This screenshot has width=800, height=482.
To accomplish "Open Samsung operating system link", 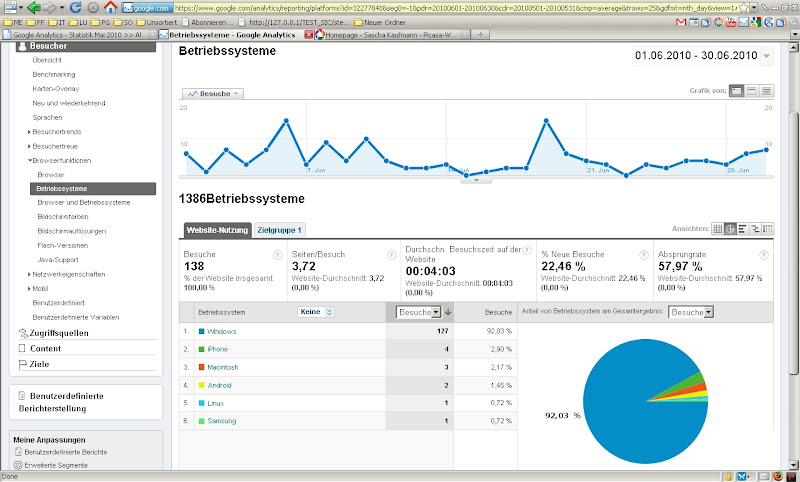I will click(x=221, y=421).
